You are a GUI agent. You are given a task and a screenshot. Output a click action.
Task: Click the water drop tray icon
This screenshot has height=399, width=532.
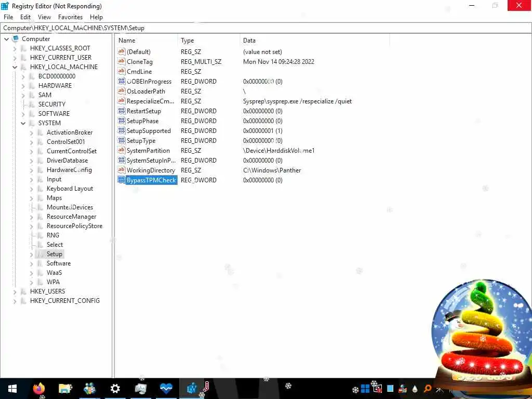point(415,389)
